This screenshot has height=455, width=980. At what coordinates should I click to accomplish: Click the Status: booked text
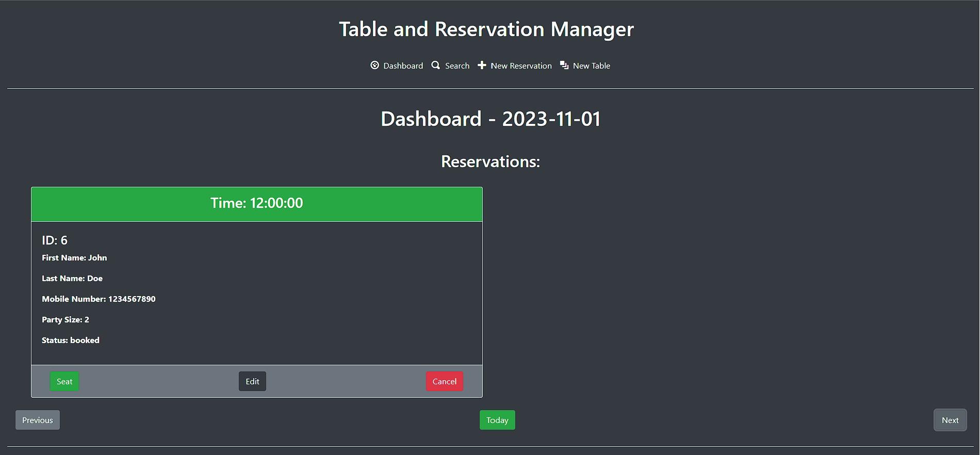[71, 340]
